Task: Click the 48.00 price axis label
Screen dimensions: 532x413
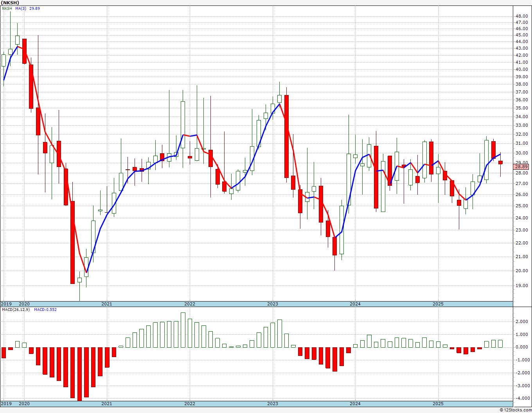Action: [521, 16]
